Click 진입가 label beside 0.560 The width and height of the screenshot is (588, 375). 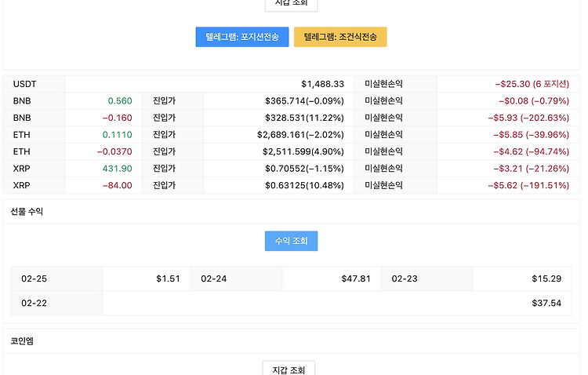point(165,101)
